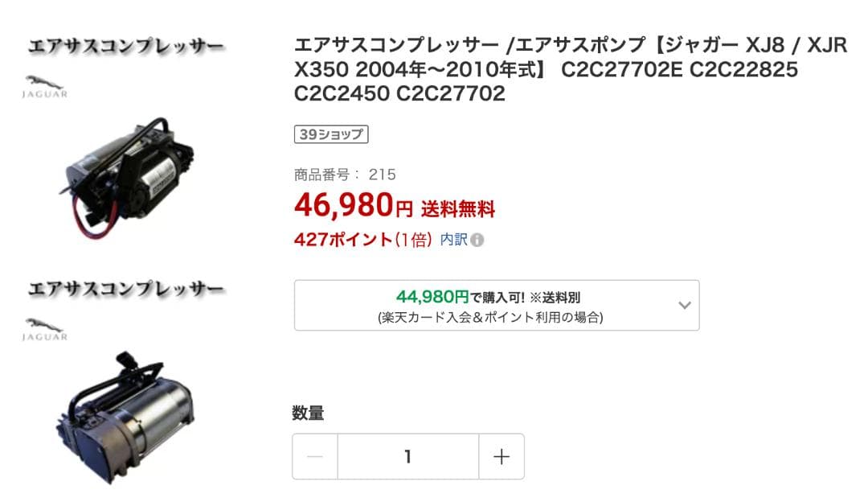Click the quantity input field
This screenshot has width=868, height=502.
click(x=407, y=457)
